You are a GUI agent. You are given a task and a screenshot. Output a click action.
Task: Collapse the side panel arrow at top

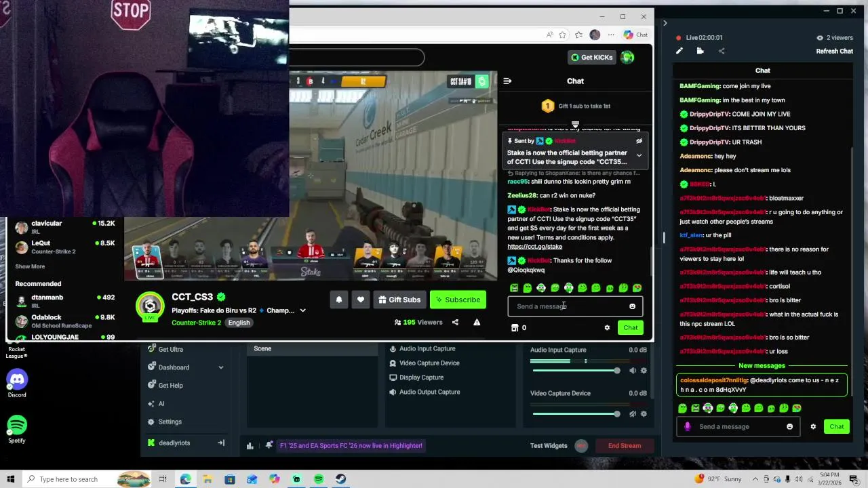click(665, 23)
